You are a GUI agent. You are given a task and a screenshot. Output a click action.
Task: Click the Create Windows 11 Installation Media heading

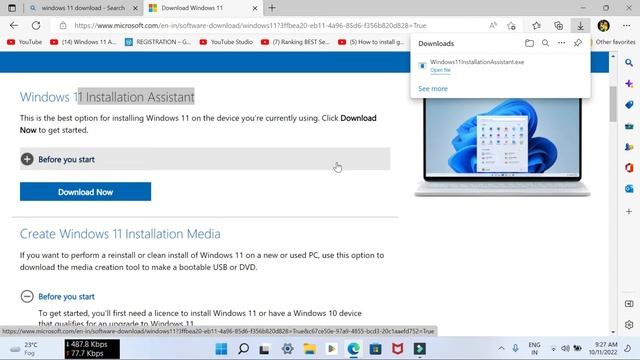click(120, 234)
